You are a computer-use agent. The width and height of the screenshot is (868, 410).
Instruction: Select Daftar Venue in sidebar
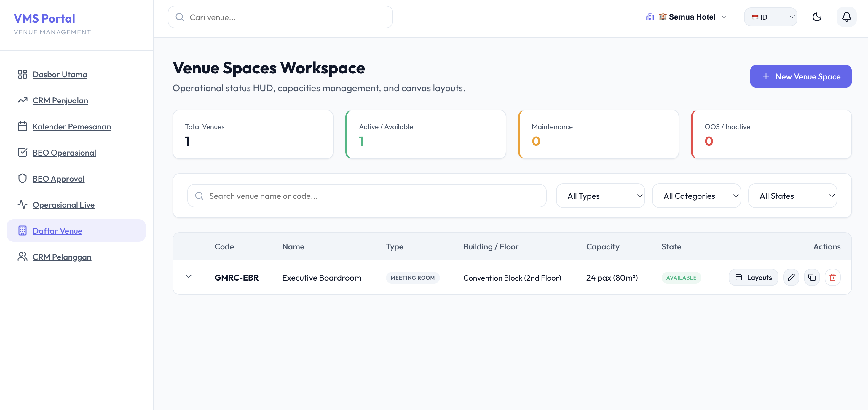point(76,230)
